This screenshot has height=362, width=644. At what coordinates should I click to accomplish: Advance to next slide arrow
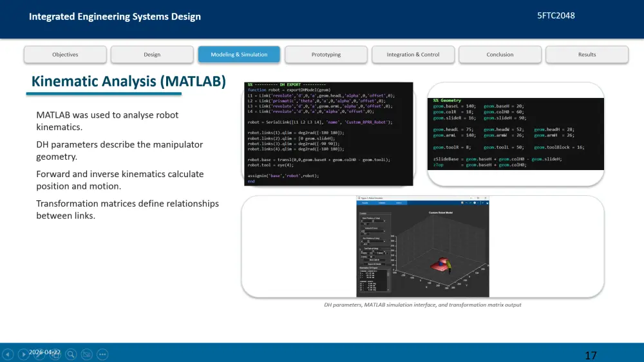pyautogui.click(x=23, y=354)
